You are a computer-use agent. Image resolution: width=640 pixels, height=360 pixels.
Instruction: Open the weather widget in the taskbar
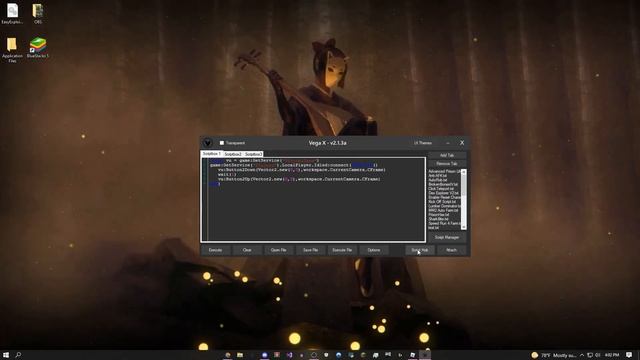554,355
